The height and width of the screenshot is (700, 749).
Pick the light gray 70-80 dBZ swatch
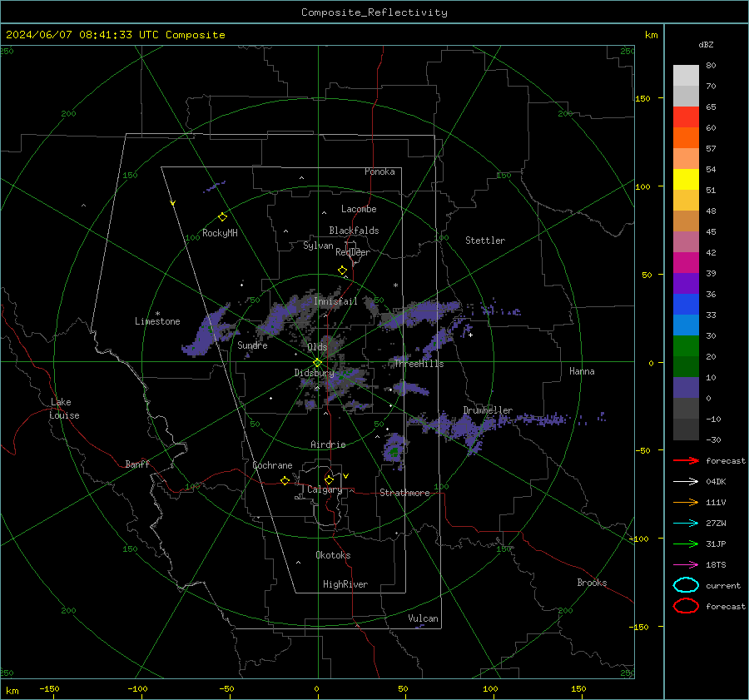click(686, 76)
